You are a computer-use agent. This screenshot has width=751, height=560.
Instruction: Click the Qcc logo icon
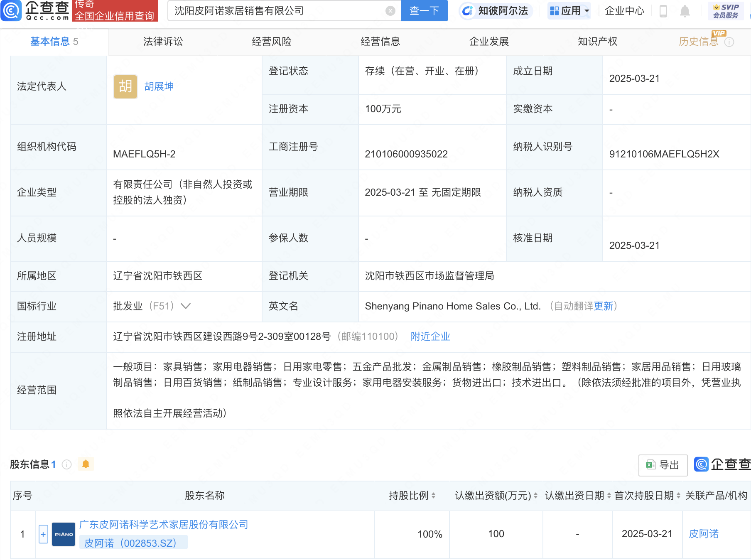pos(11,11)
